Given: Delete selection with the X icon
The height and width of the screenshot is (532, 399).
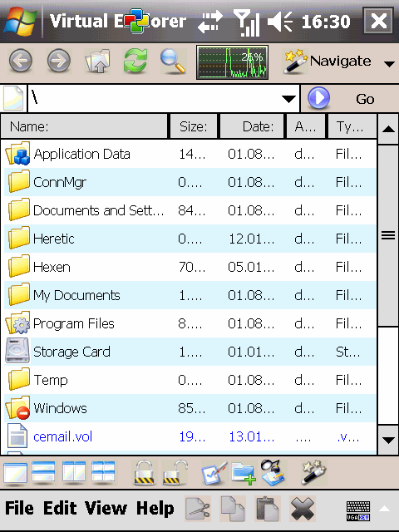Looking at the screenshot, I should [x=303, y=508].
